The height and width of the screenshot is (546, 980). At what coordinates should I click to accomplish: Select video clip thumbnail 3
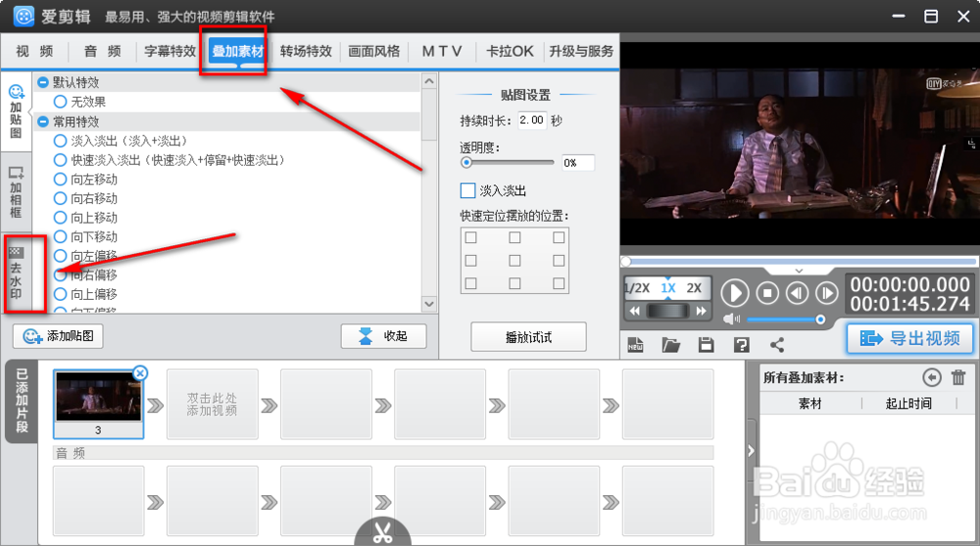point(98,404)
